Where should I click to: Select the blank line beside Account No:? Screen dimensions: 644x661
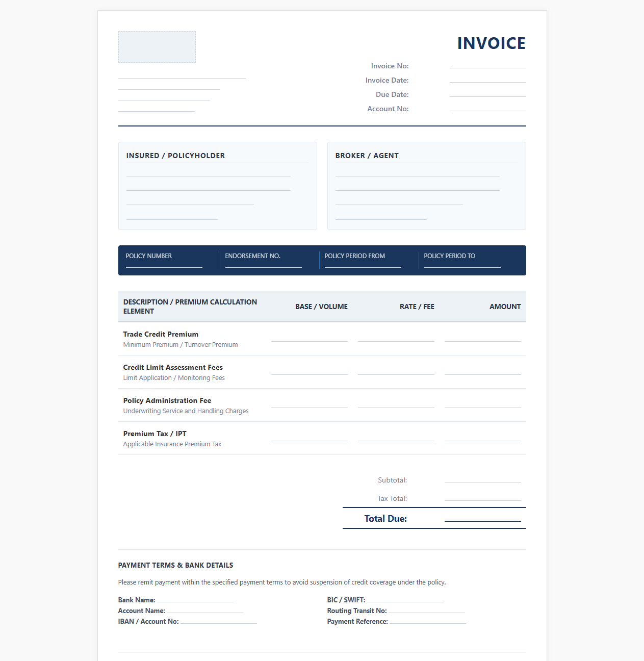coord(488,108)
